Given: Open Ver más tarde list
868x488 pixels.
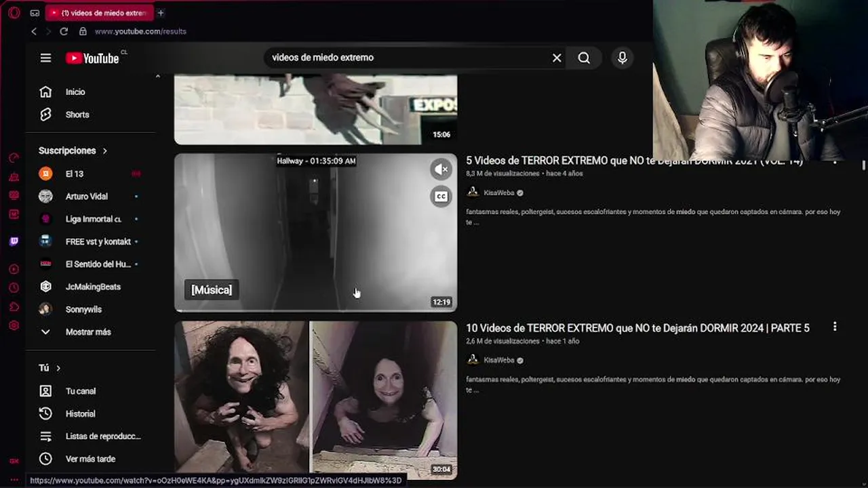Looking at the screenshot, I should 91,459.
